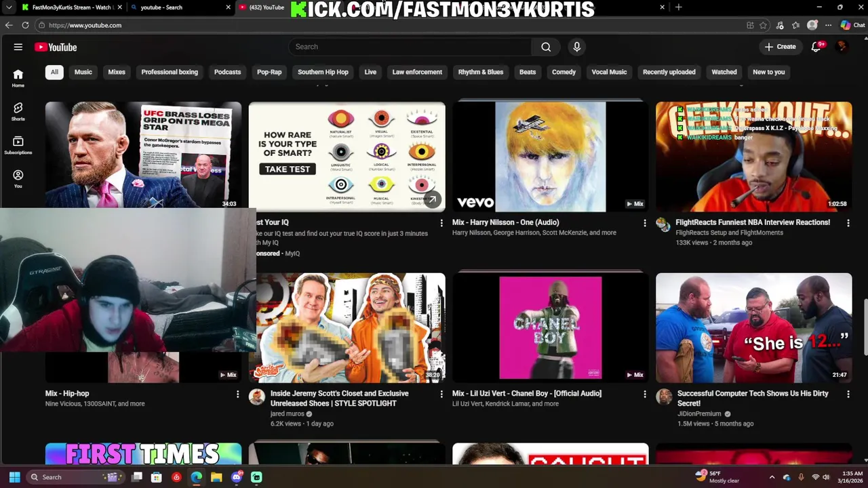Image resolution: width=868 pixels, height=488 pixels.
Task: Click the YouTube logo
Action: (x=56, y=47)
